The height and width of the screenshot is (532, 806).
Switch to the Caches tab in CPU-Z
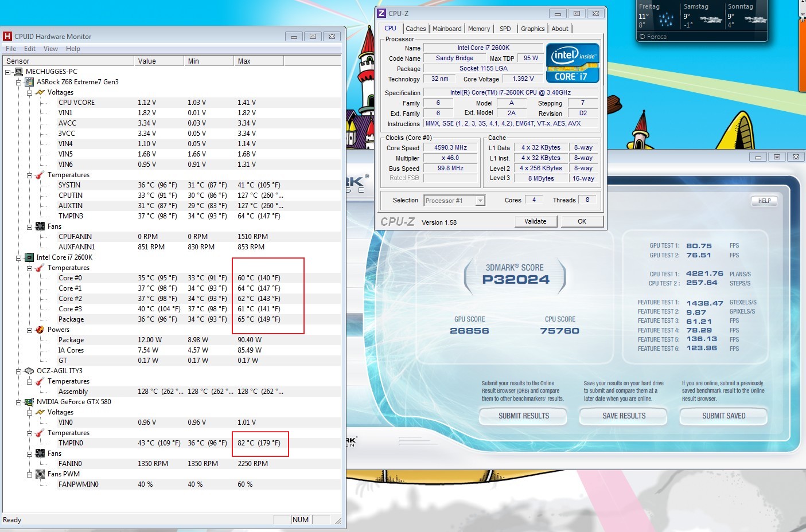point(416,29)
